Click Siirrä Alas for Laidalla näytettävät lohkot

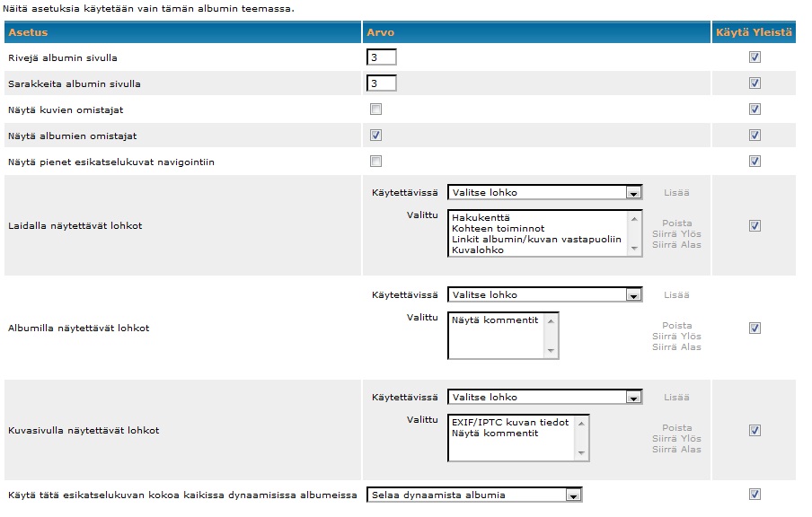point(676,245)
